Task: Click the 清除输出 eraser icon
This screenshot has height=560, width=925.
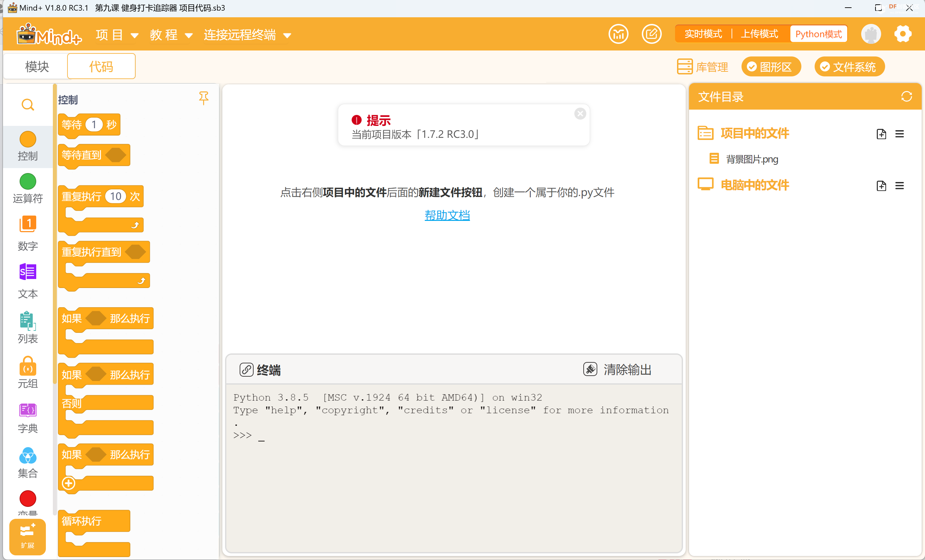Action: point(590,369)
